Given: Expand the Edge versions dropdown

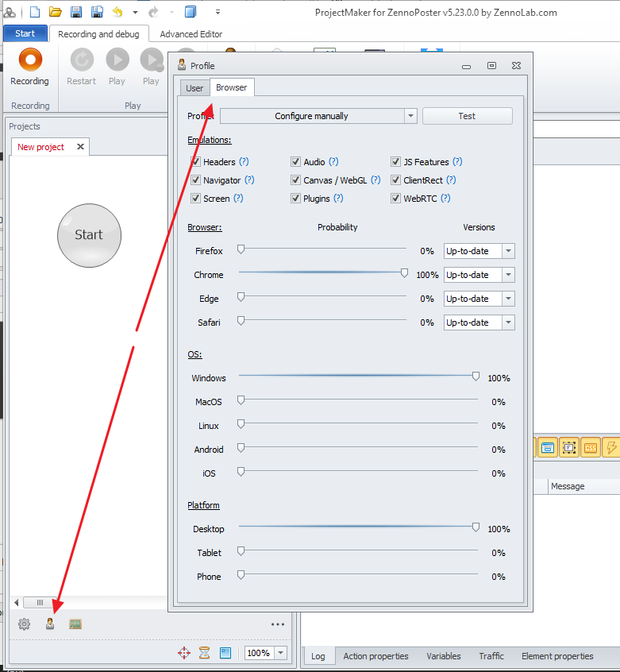Looking at the screenshot, I should click(x=508, y=299).
